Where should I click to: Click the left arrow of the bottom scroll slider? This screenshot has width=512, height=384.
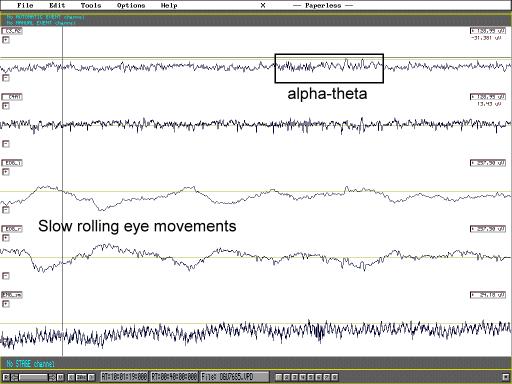click(x=14, y=377)
